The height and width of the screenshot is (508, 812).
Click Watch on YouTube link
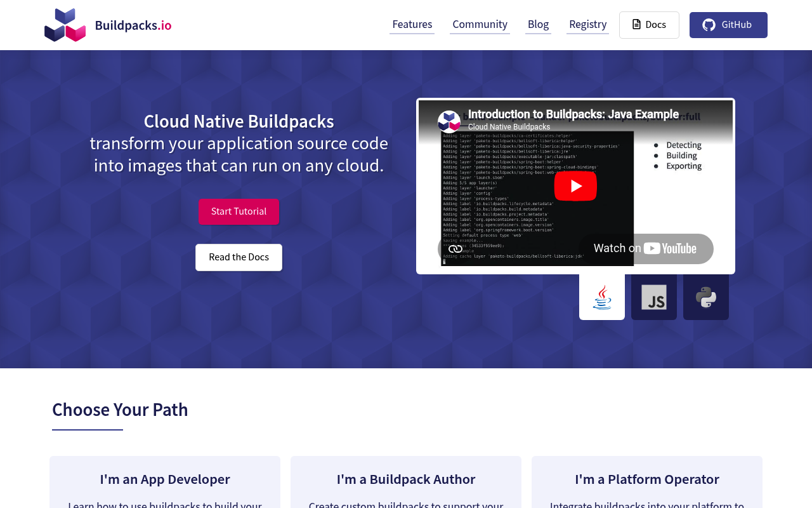click(646, 248)
